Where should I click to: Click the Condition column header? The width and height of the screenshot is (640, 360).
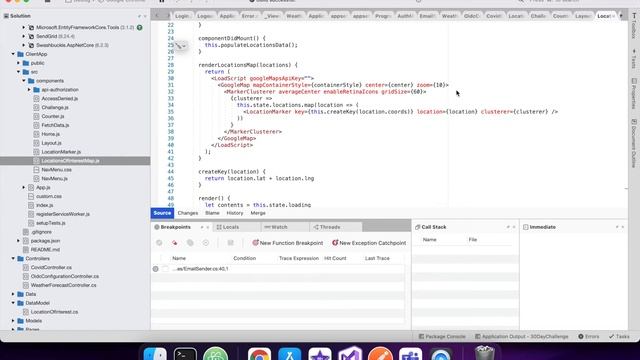pyautogui.click(x=244, y=258)
